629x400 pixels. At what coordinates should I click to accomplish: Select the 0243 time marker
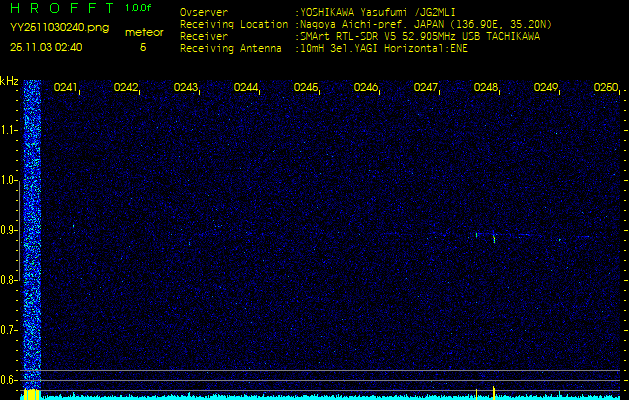[186, 88]
